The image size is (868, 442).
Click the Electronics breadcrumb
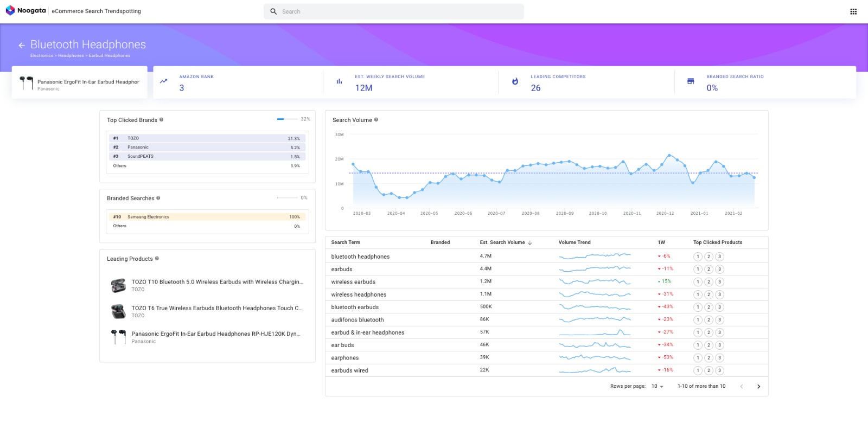pos(42,56)
